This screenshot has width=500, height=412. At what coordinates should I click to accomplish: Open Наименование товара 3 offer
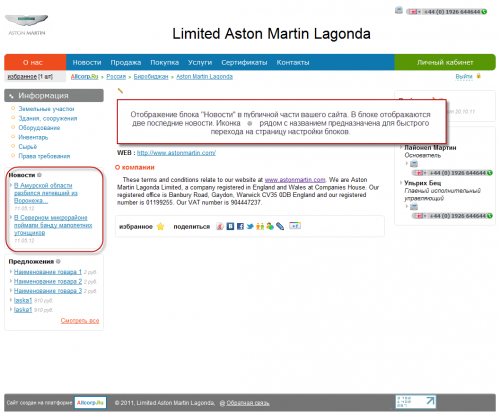pyautogui.click(x=48, y=291)
